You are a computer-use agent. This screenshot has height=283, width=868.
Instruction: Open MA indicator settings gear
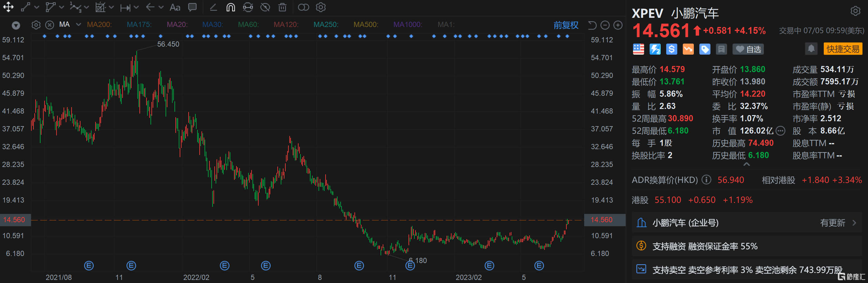[36, 25]
